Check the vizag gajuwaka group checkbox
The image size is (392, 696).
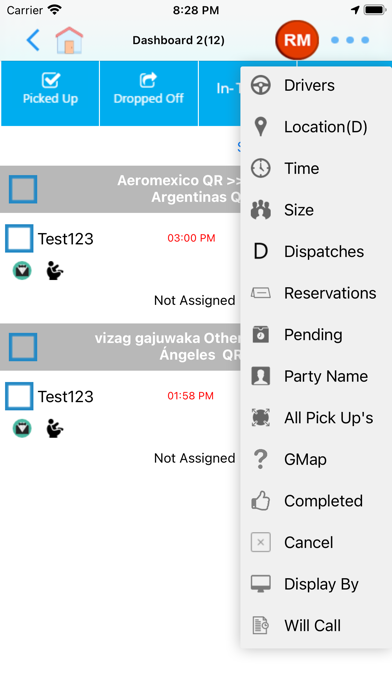(23, 347)
